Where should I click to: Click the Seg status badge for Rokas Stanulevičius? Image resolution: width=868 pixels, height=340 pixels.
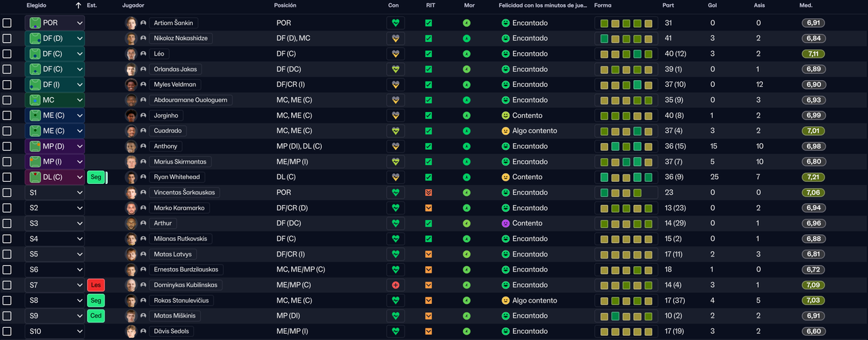pyautogui.click(x=96, y=301)
